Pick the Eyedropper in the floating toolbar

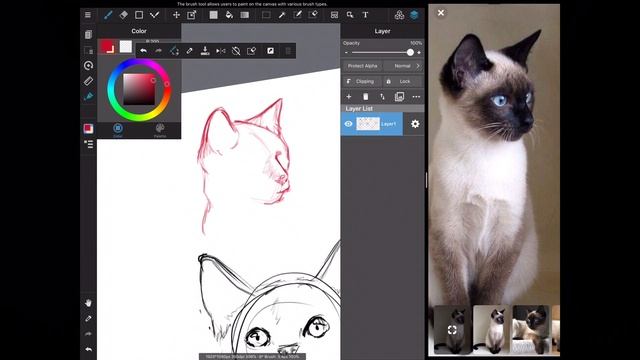189,51
